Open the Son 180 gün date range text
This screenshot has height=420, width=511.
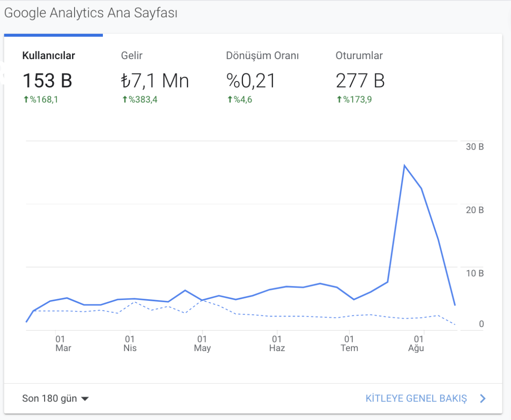[x=49, y=399]
